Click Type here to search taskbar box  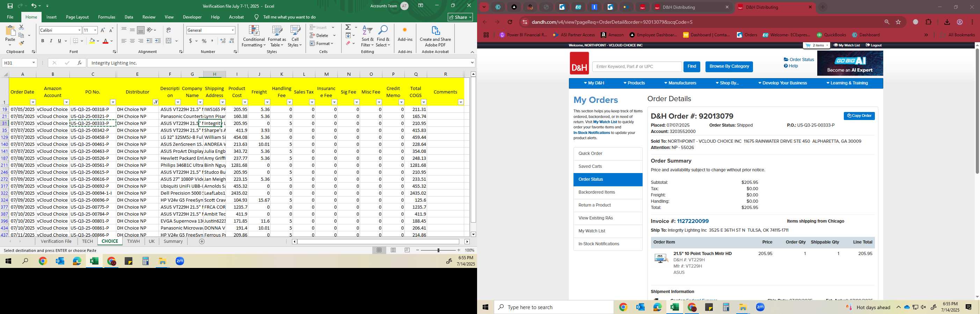click(554, 307)
